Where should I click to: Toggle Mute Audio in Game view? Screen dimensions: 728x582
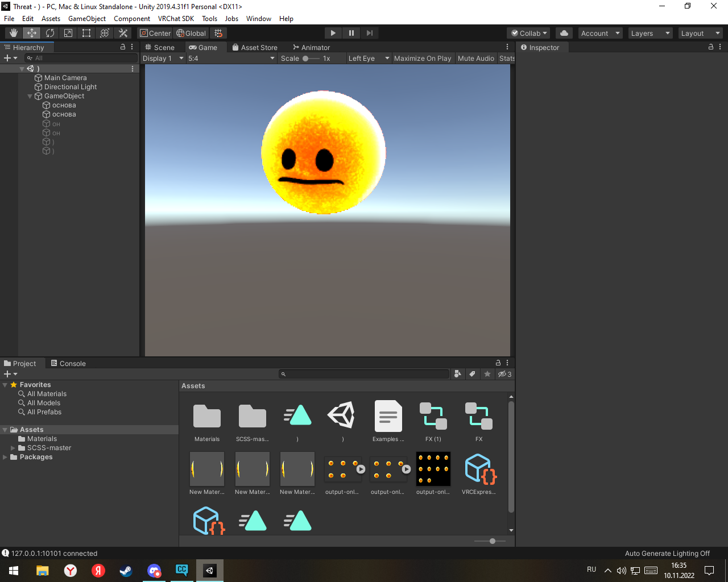pos(475,59)
